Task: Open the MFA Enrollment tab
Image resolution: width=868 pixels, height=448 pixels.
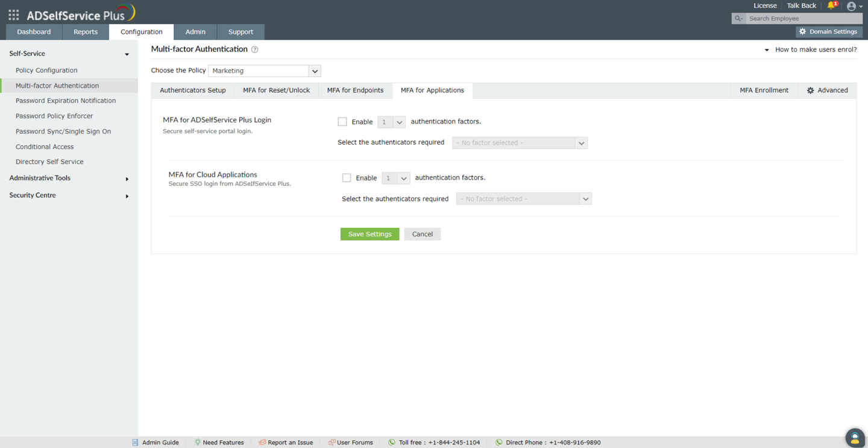Action: (x=764, y=90)
